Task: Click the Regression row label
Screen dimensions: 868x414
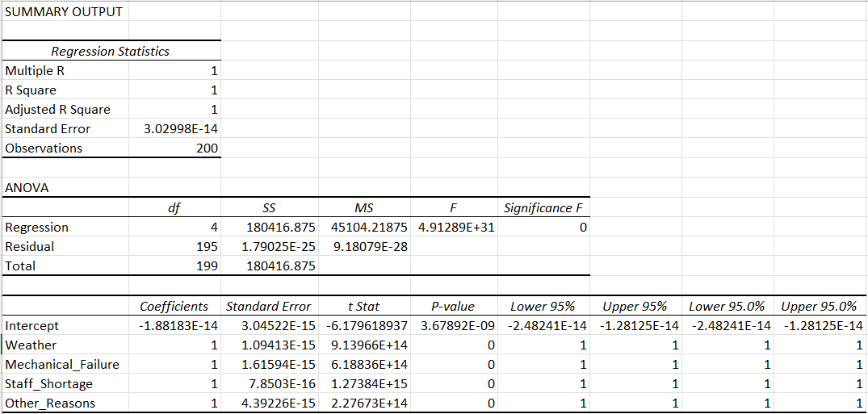Action: [65, 228]
